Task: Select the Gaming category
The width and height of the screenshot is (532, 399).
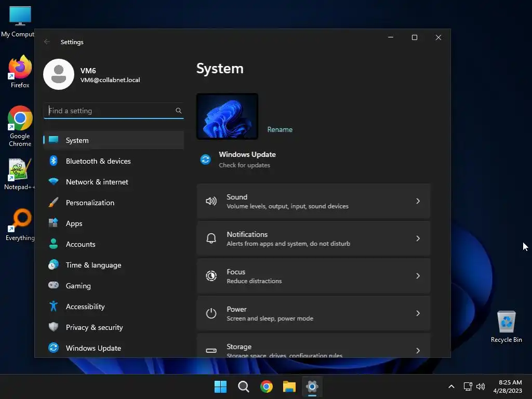Action: click(114, 286)
